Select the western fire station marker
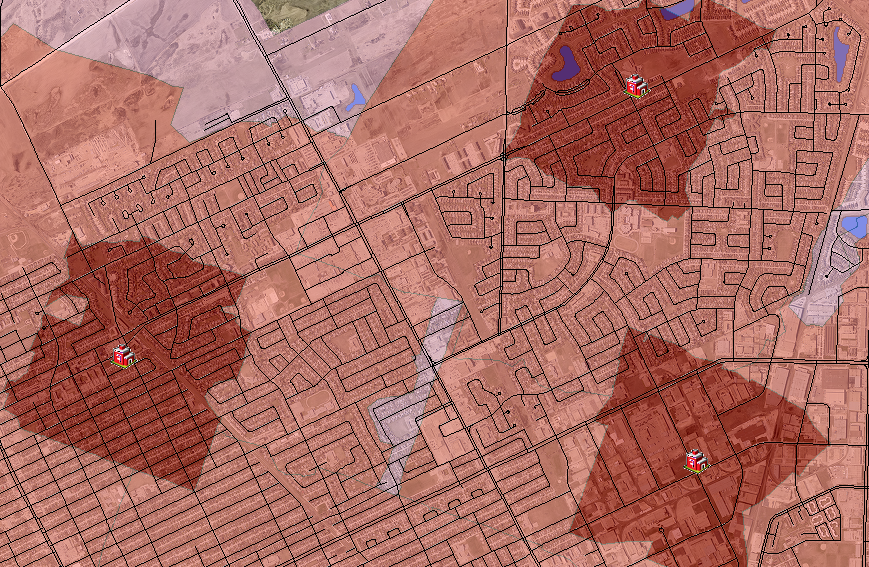 pos(122,355)
